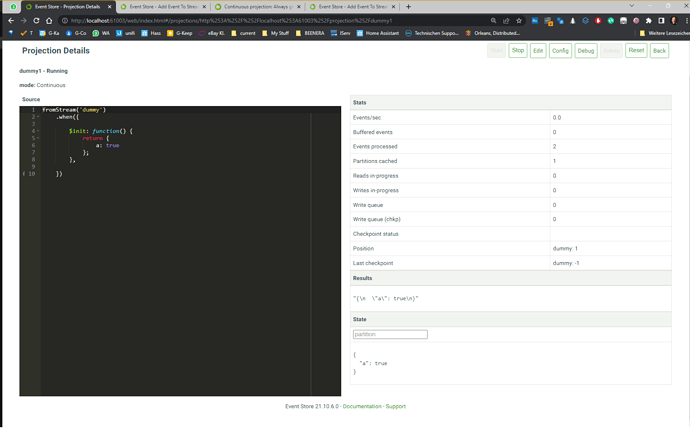Open the Orleans, Distributed bookmark
The image size is (690, 428).
point(492,33)
